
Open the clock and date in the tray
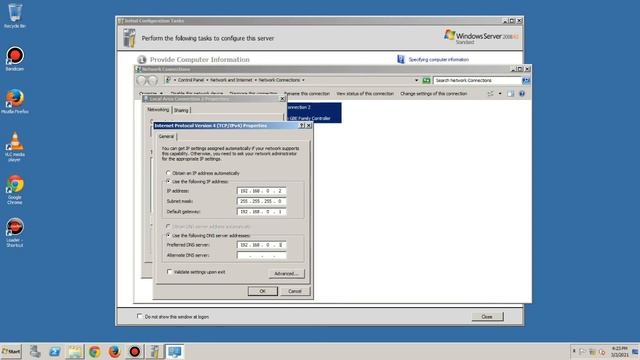click(x=619, y=351)
